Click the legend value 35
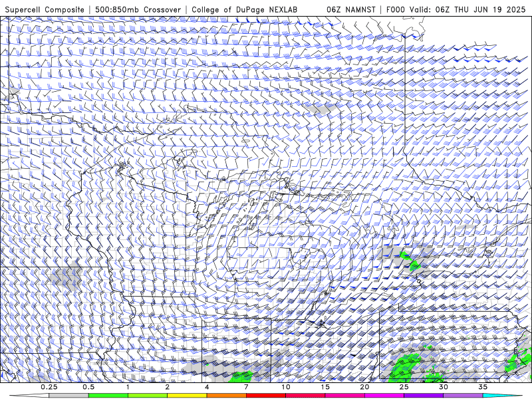This screenshot has width=532, height=399. pyautogui.click(x=483, y=387)
